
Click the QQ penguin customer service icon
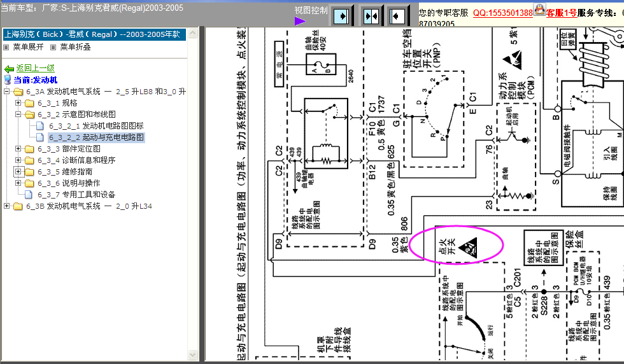539,9
